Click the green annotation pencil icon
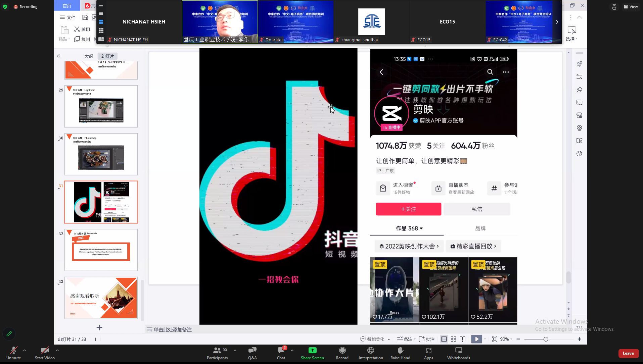 click(x=9, y=334)
